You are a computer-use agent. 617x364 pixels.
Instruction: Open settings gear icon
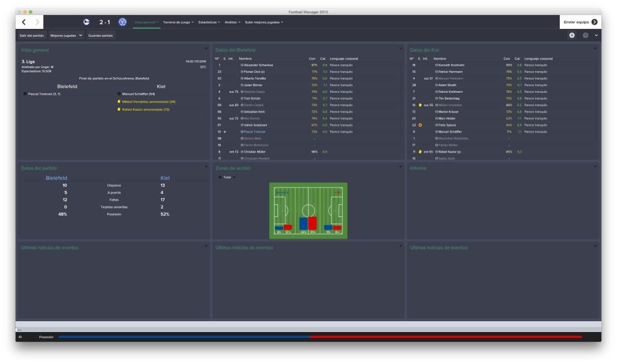tap(572, 36)
